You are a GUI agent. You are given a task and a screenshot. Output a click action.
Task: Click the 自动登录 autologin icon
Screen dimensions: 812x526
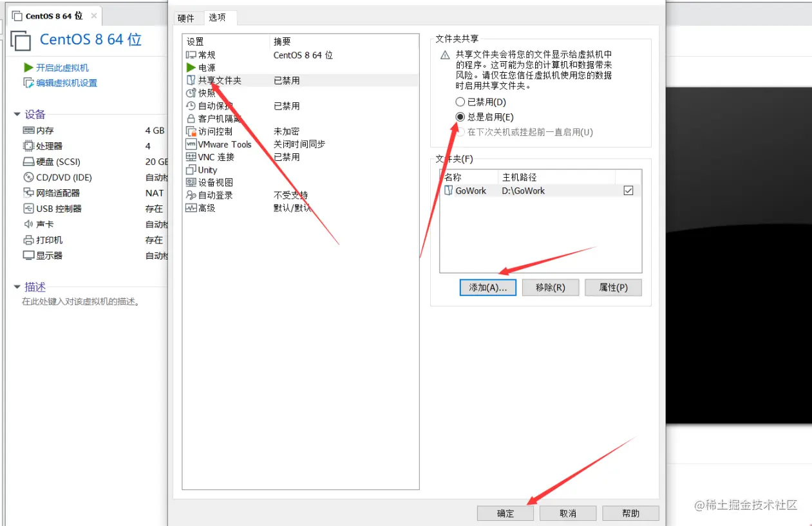[191, 195]
